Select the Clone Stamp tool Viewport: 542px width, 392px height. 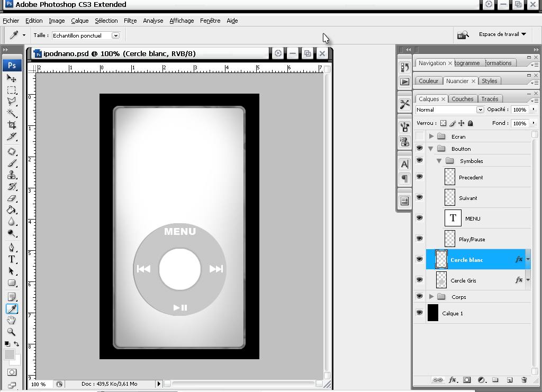12,175
